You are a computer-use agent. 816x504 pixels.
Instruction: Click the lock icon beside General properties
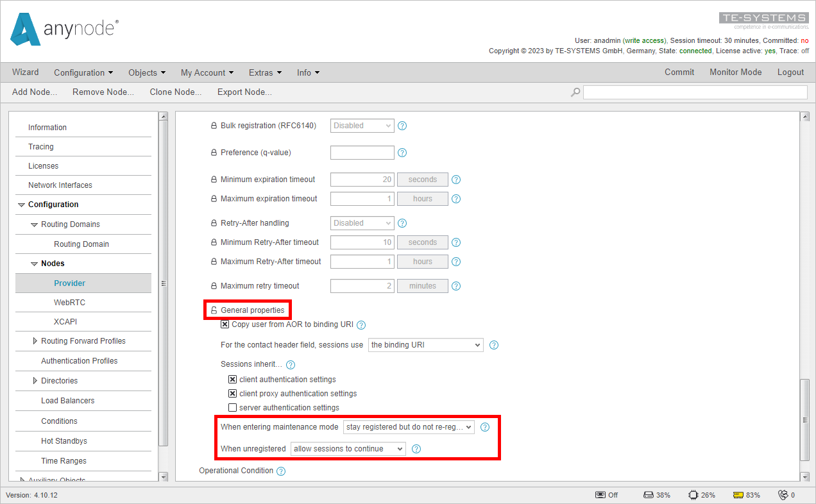(x=212, y=310)
